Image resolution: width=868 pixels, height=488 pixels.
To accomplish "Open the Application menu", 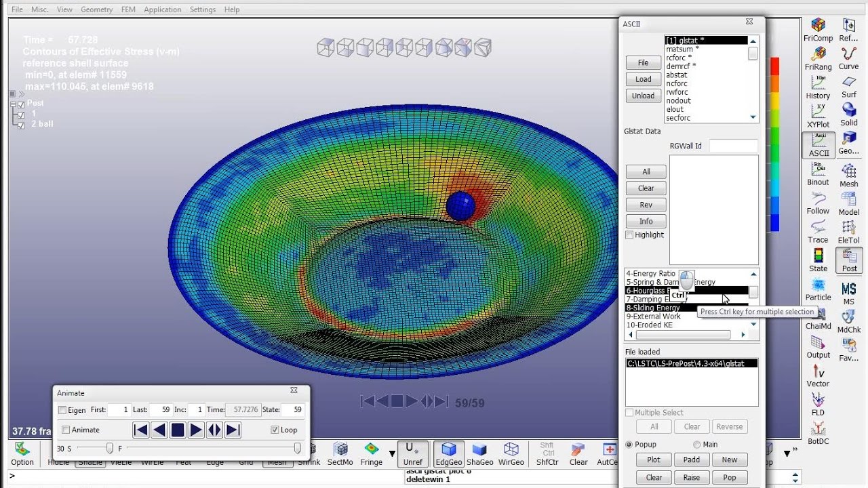I will (163, 9).
